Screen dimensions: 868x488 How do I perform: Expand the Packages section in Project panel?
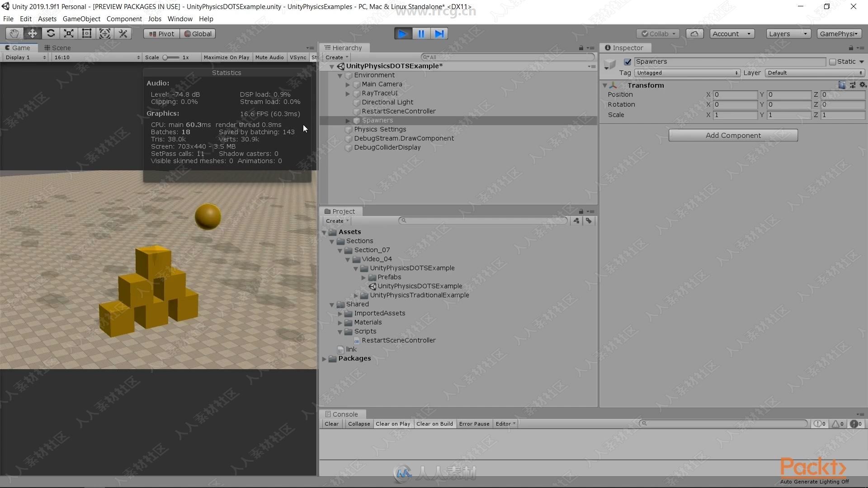point(325,358)
